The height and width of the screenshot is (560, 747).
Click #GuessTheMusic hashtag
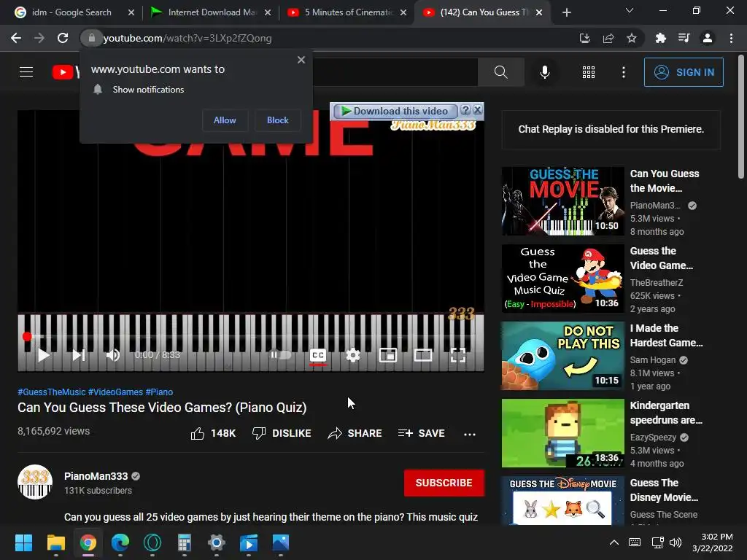click(52, 392)
